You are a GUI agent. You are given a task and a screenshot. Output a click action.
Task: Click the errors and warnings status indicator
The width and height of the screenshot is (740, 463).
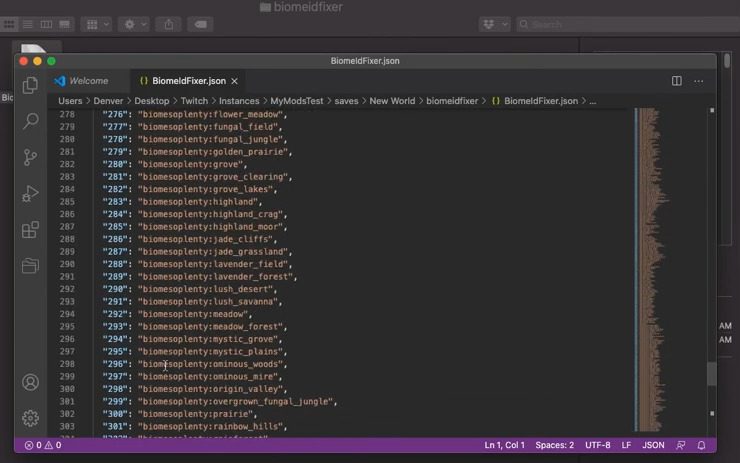pyautogui.click(x=43, y=445)
